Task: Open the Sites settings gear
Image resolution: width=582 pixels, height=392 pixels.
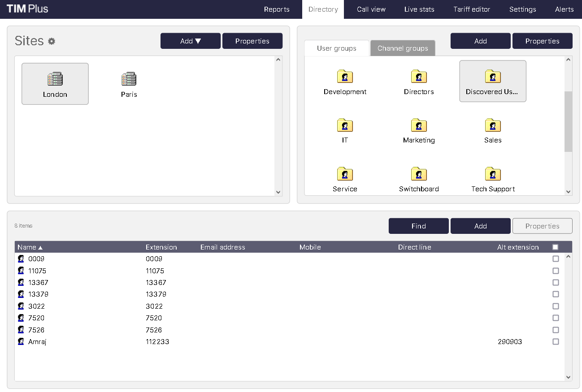Action: point(51,41)
